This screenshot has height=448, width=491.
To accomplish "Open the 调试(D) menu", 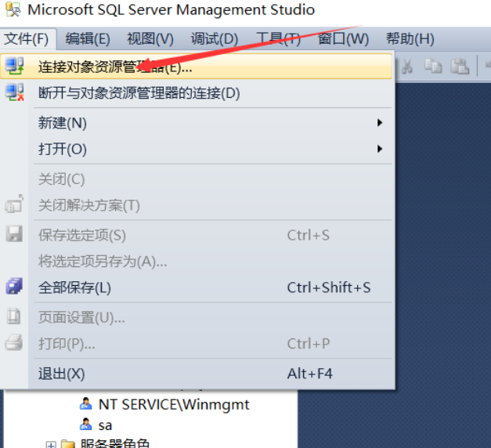I will 215,39.
